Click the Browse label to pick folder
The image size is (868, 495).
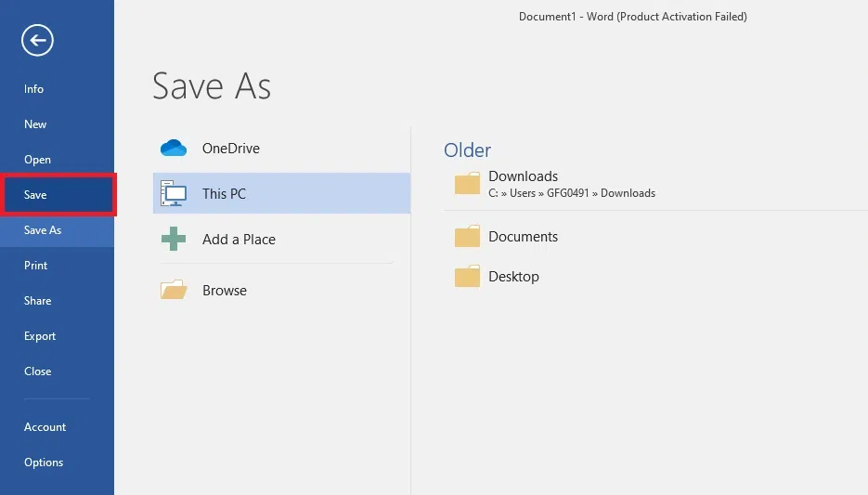(225, 290)
